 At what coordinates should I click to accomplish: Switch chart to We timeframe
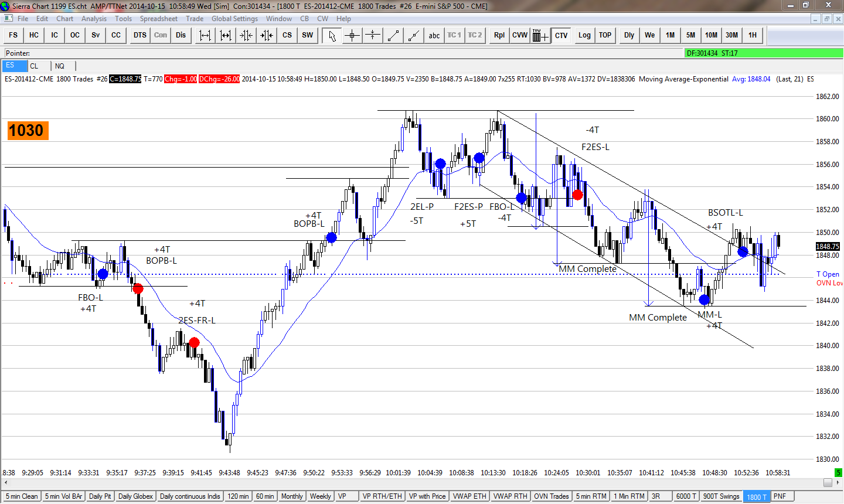[650, 35]
